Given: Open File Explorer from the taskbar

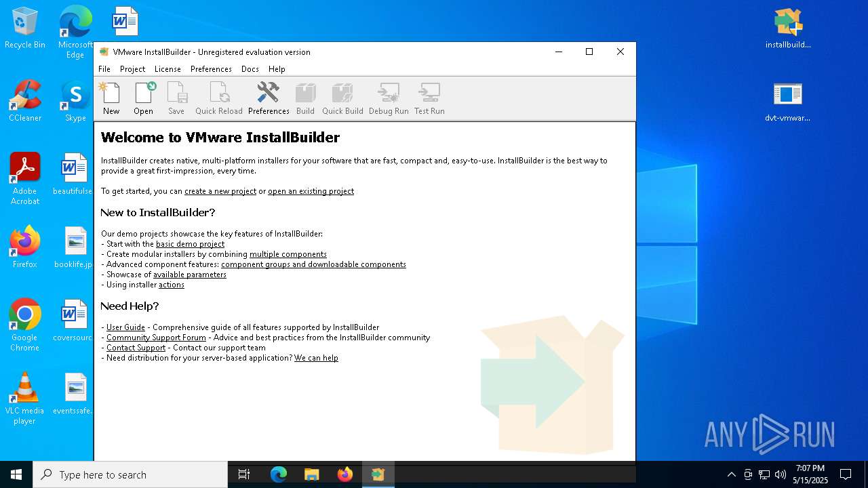Looking at the screenshot, I should tap(312, 474).
